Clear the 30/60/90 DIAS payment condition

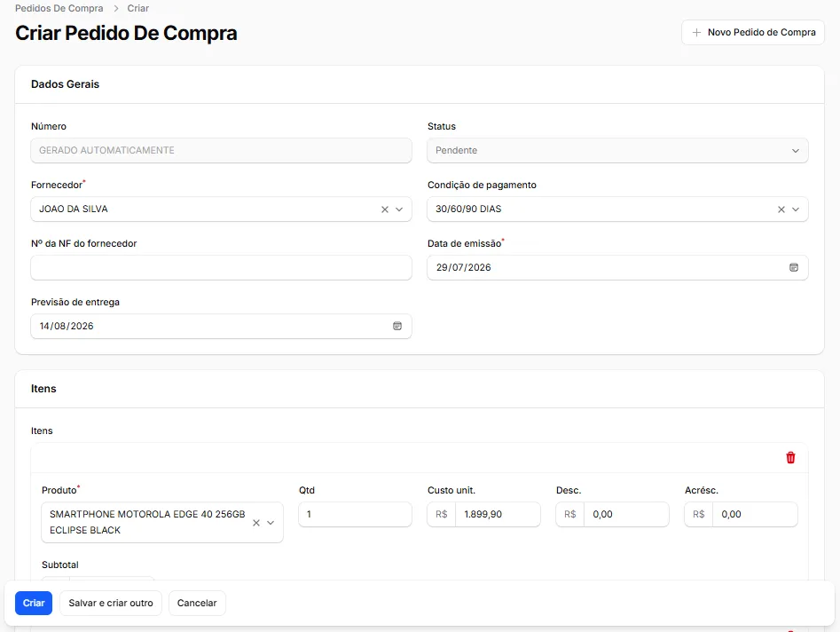781,209
